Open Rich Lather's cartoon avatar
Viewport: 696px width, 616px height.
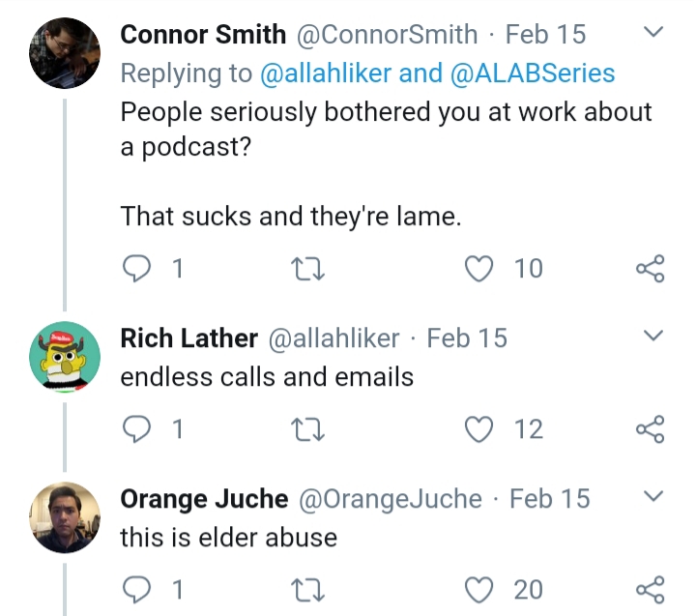(x=65, y=357)
